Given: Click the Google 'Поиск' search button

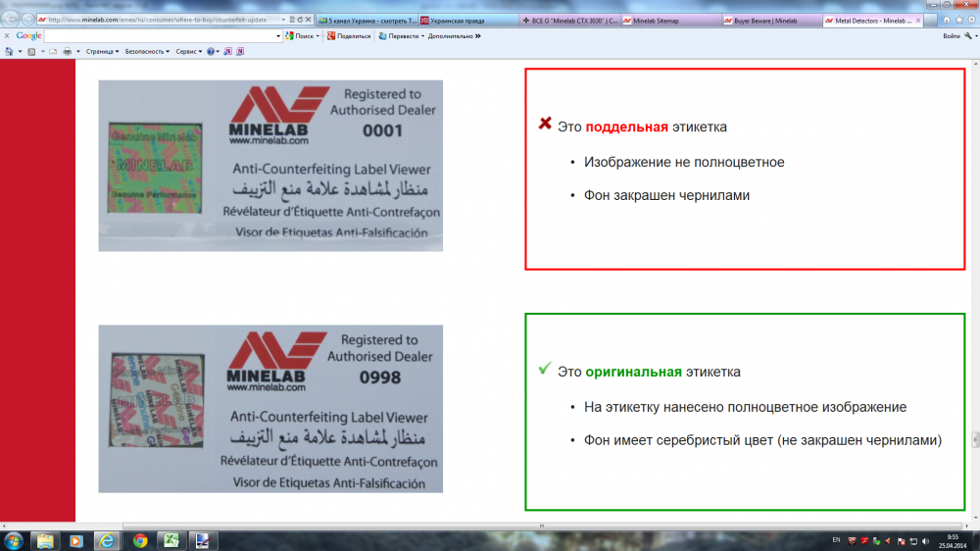Looking at the screenshot, I should 300,36.
